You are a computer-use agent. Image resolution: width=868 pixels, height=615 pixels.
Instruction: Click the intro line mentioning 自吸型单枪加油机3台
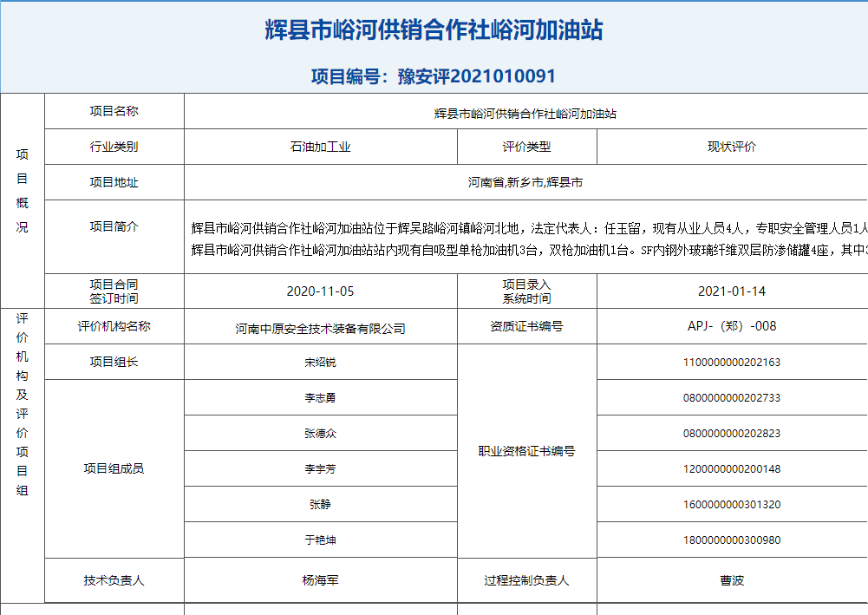click(x=529, y=250)
